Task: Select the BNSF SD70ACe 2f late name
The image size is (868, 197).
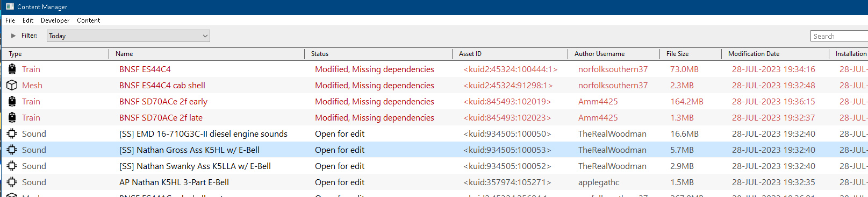Action: click(x=161, y=117)
